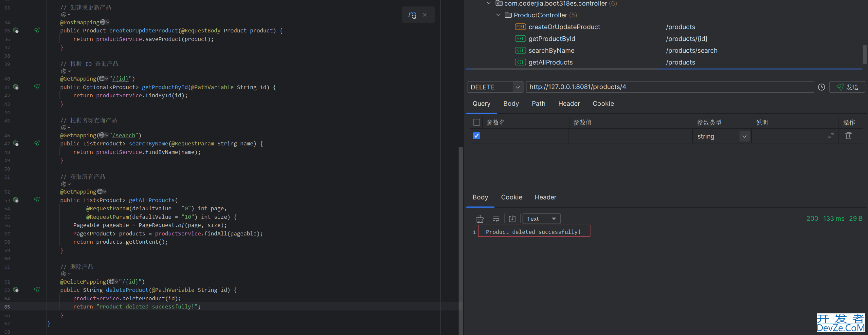Click send-request gutter icon on line 35
This screenshot has width=868, height=335.
pyautogui.click(x=37, y=30)
